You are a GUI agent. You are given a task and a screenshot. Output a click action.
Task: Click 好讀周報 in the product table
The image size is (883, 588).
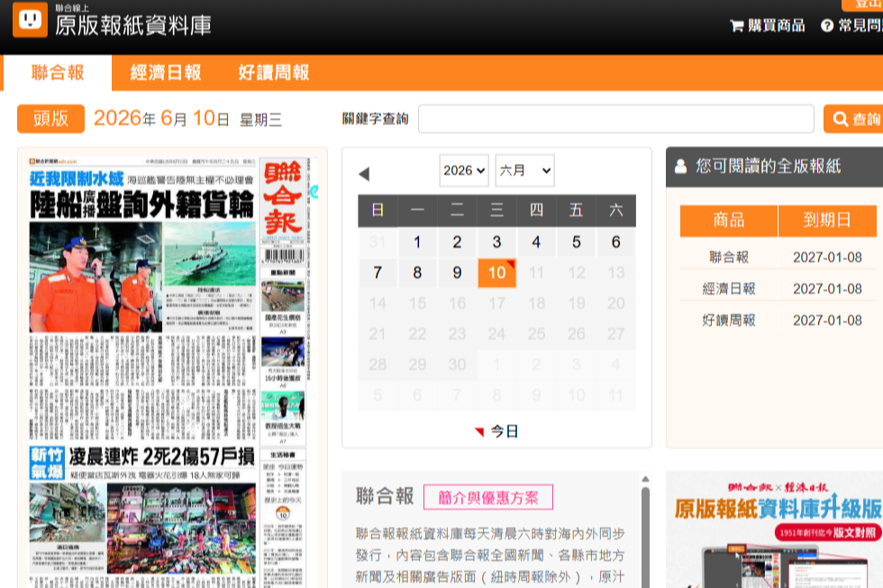pyautogui.click(x=729, y=321)
